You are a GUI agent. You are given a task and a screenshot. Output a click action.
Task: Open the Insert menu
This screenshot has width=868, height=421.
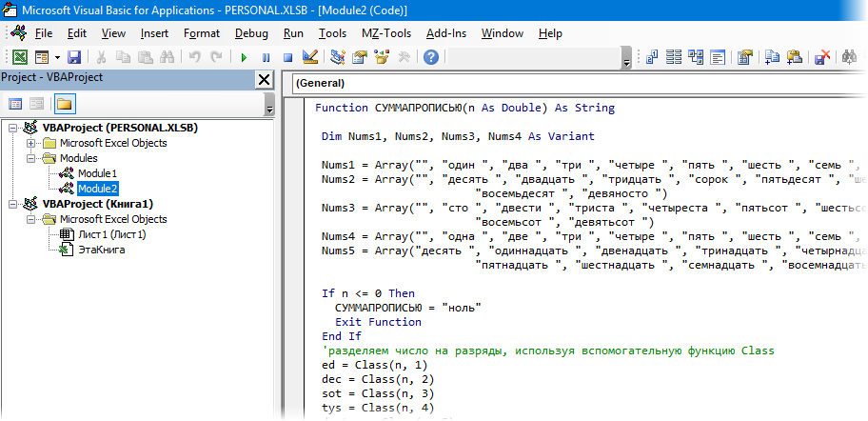click(x=154, y=33)
